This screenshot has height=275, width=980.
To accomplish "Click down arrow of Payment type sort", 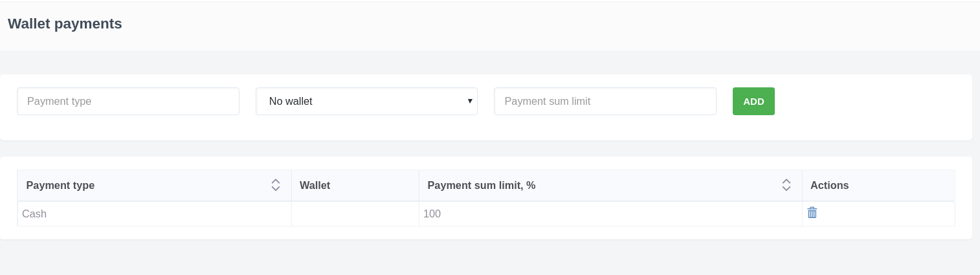I will click(276, 189).
